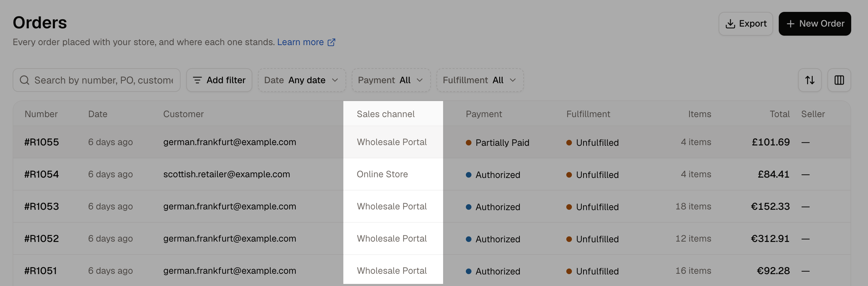Click the Items column header
The height and width of the screenshot is (286, 868).
pyautogui.click(x=700, y=114)
